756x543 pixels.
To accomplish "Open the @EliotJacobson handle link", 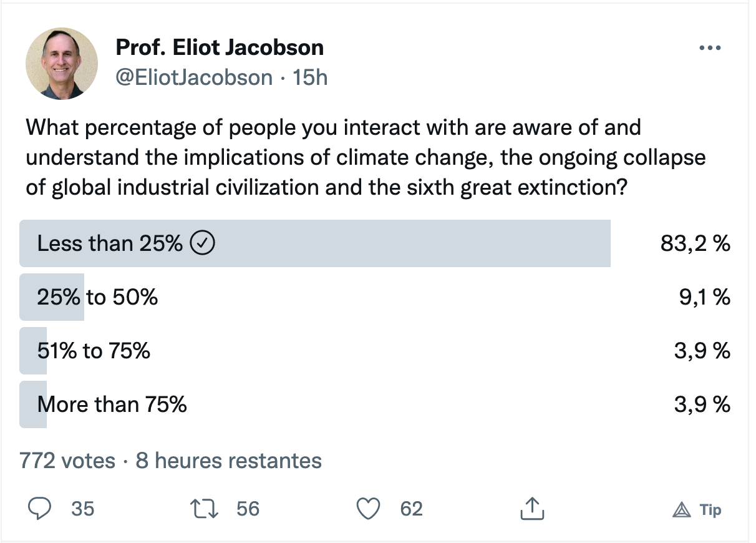I will click(x=194, y=77).
